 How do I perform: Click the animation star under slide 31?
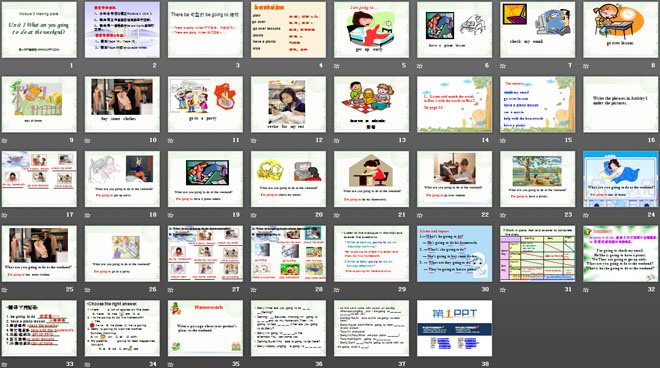coord(503,290)
